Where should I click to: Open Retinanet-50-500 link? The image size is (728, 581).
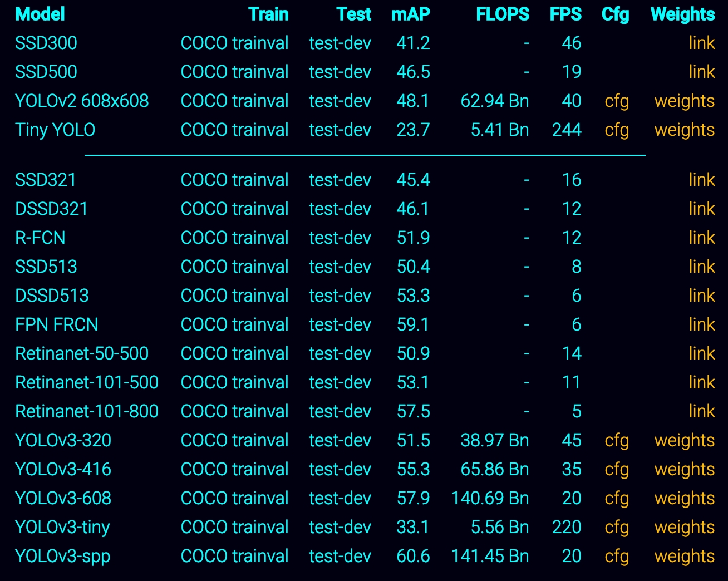pyautogui.click(x=701, y=354)
